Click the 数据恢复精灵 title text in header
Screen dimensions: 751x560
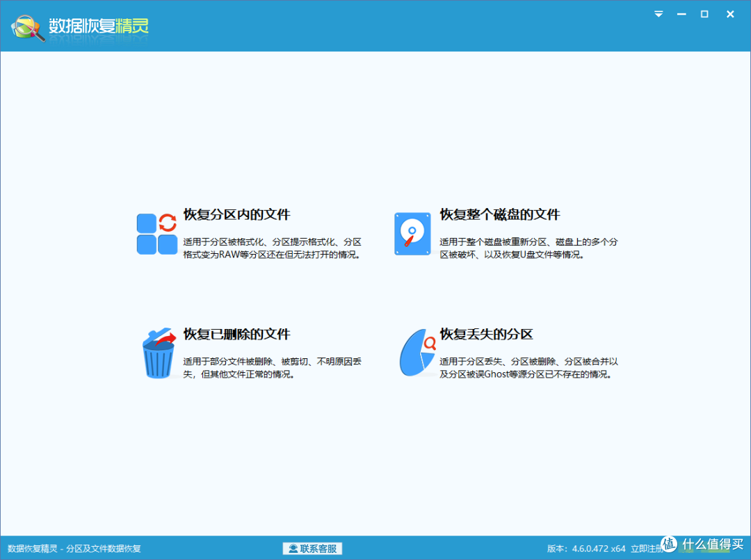point(99,26)
